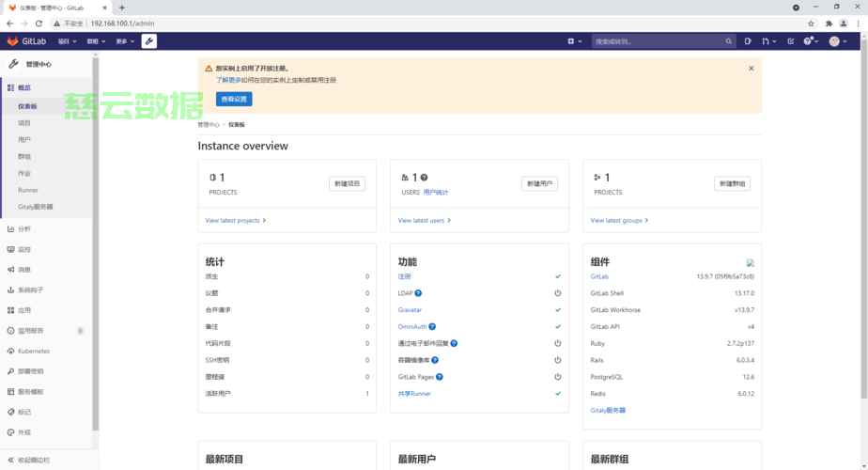Screen dimensions: 868x470
Task: Click the 查看设置 button
Action: point(234,100)
